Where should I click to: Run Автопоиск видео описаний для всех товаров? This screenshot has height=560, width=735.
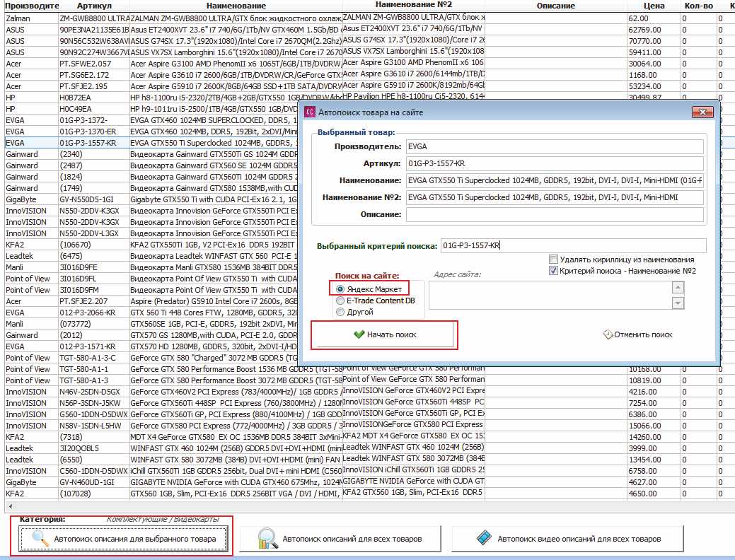567,539
